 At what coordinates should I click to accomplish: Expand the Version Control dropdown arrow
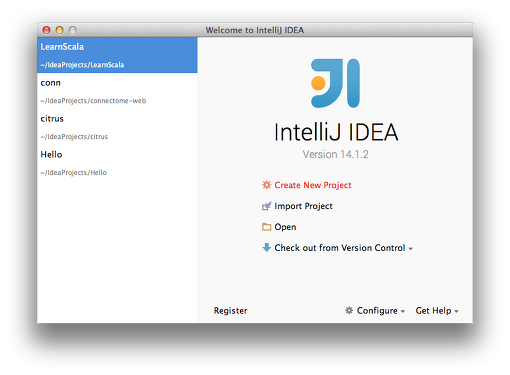[411, 249]
